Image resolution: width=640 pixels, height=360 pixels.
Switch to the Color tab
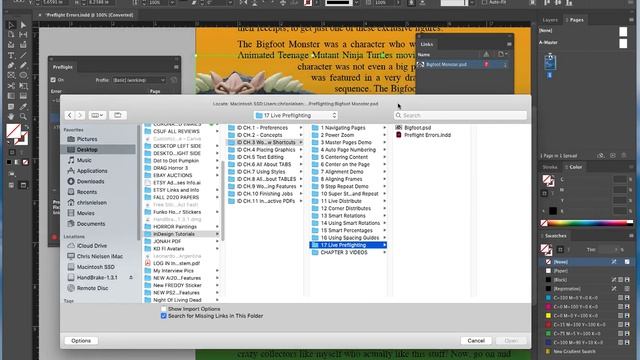click(x=575, y=167)
